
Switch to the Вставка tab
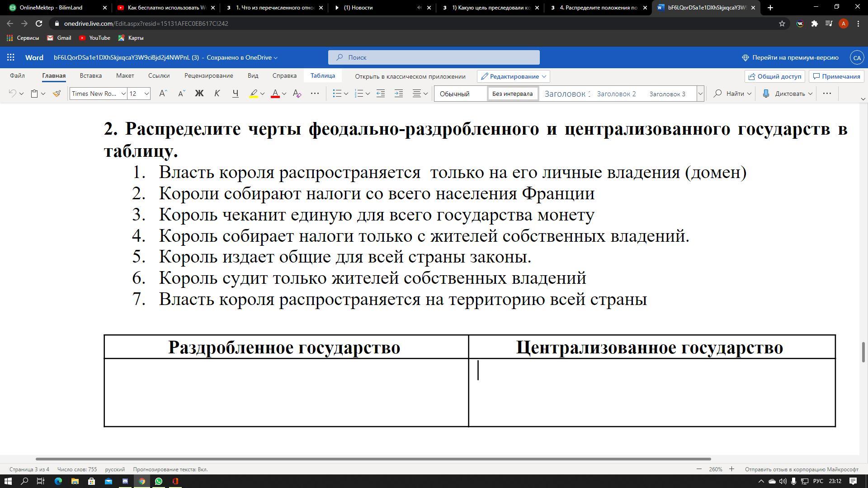90,75
